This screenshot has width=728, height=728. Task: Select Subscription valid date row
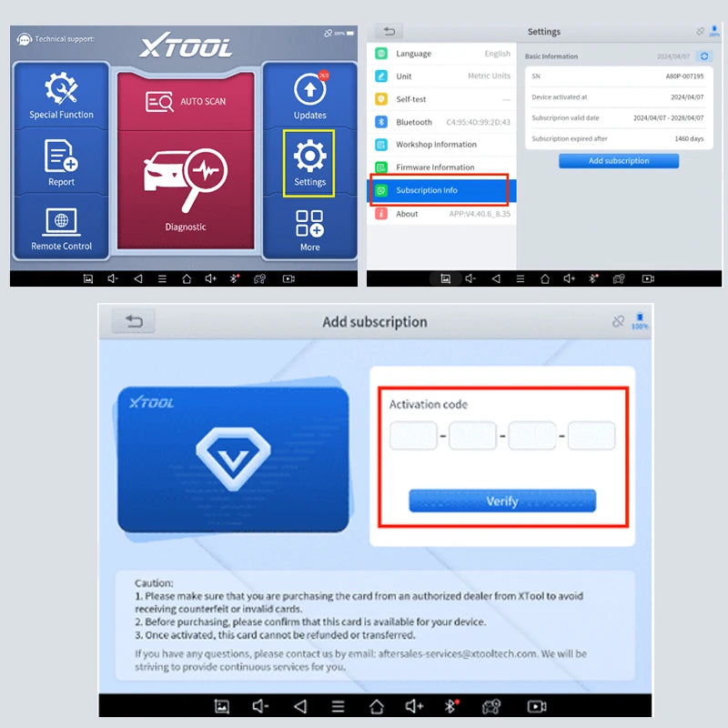click(619, 118)
